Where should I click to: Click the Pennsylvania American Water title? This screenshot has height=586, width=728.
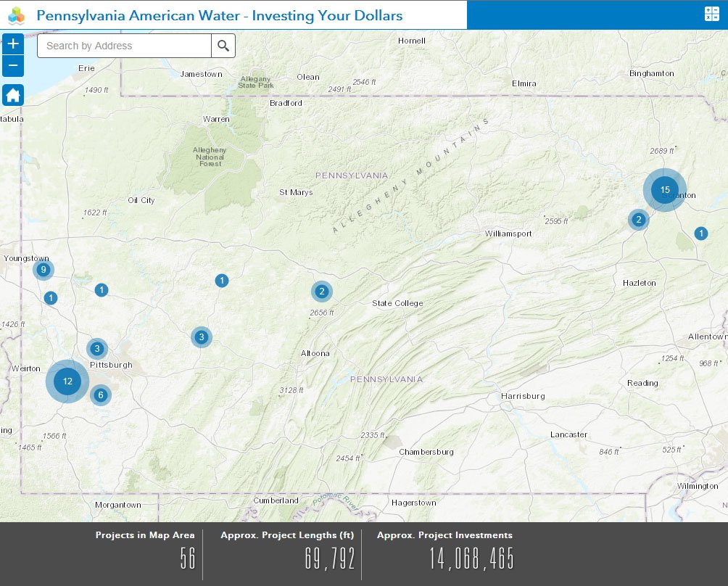218,15
